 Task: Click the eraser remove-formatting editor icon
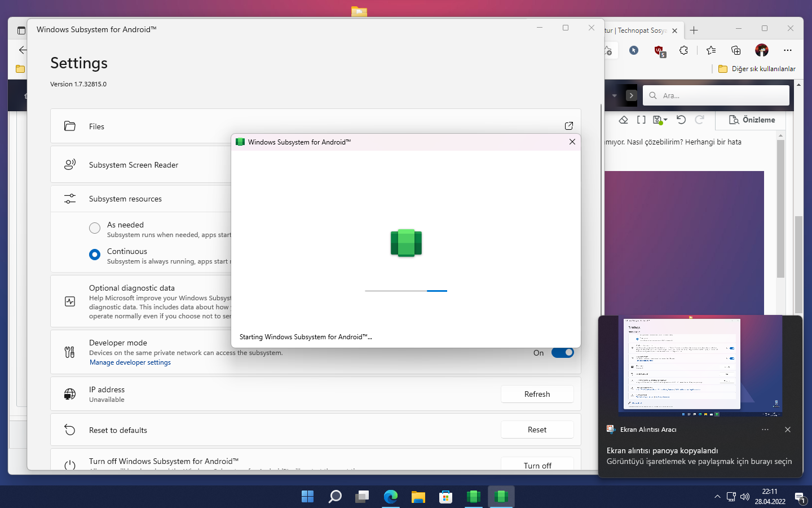(x=624, y=120)
